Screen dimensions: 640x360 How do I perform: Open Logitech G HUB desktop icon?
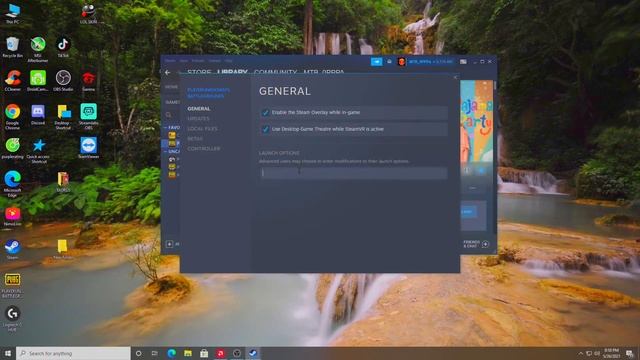click(13, 319)
